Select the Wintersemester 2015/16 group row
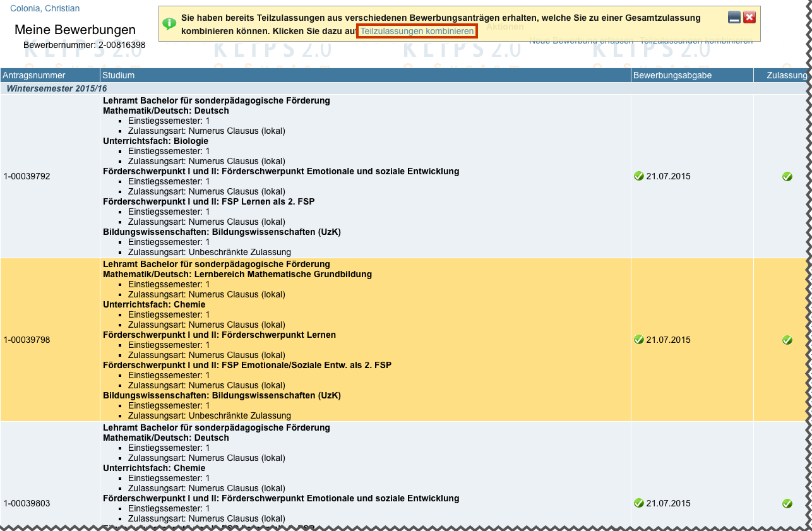This screenshot has width=812, height=531. (x=404, y=88)
